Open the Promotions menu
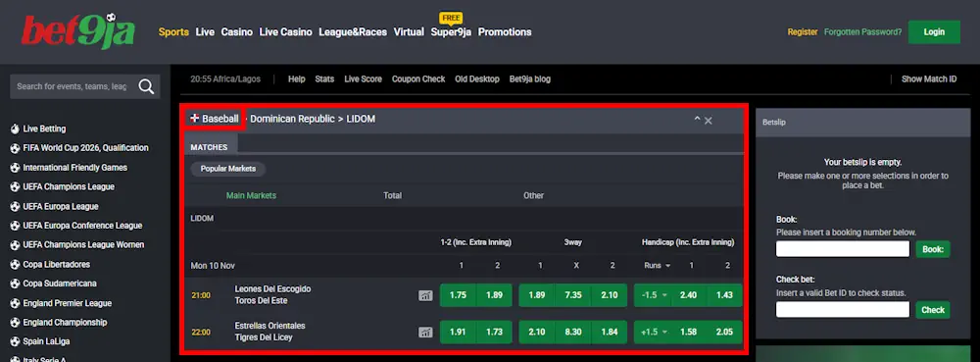The width and height of the screenshot is (980, 362). tap(505, 32)
